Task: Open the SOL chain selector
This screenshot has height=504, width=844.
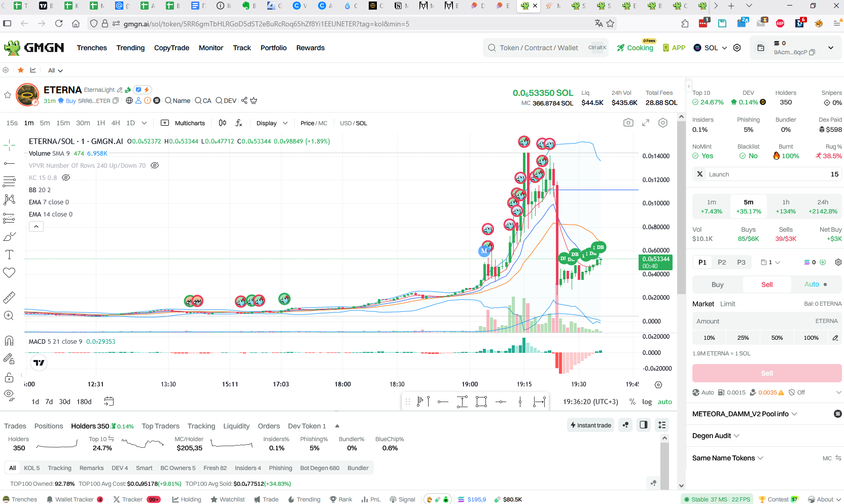Action: tap(710, 48)
